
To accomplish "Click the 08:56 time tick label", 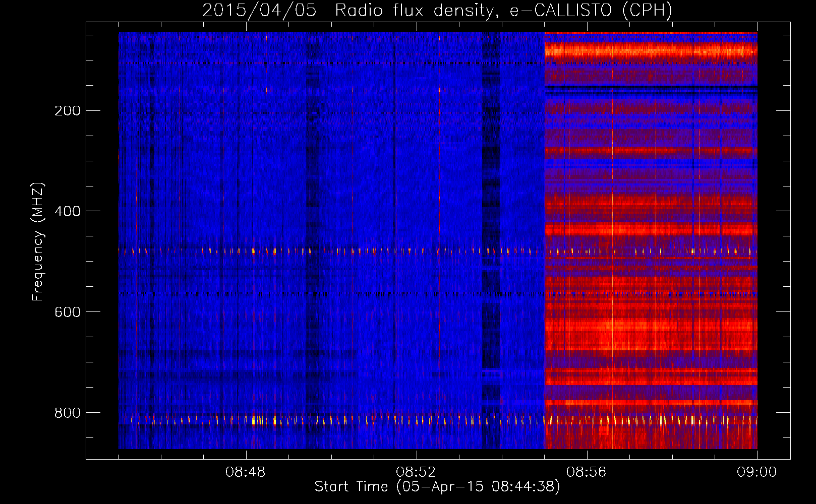I will point(587,472).
